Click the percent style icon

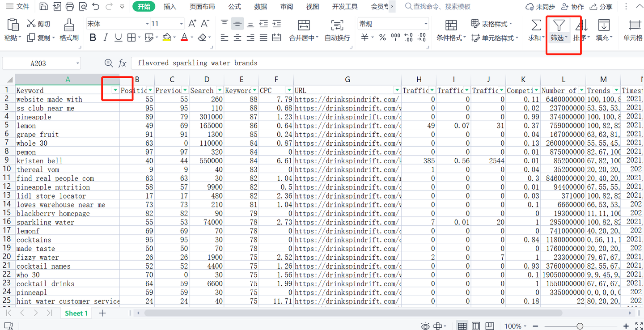382,38
